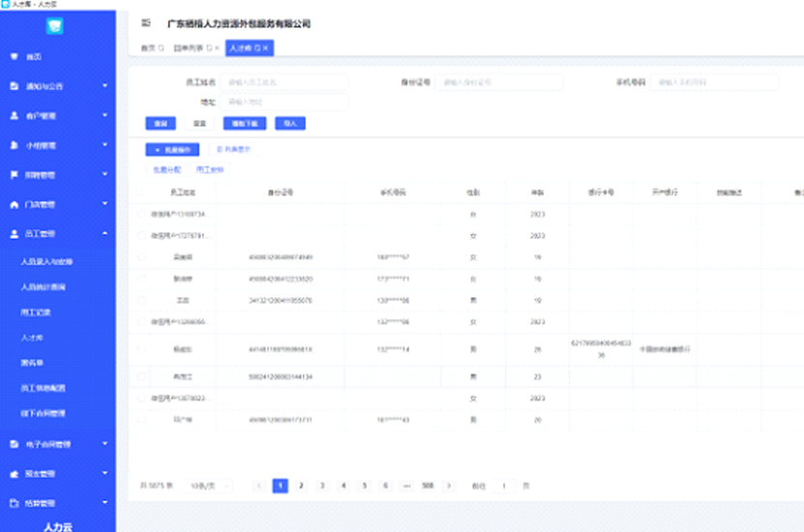Click the 通知与公告 sidebar icon
The image size is (804, 532).
coord(14,86)
